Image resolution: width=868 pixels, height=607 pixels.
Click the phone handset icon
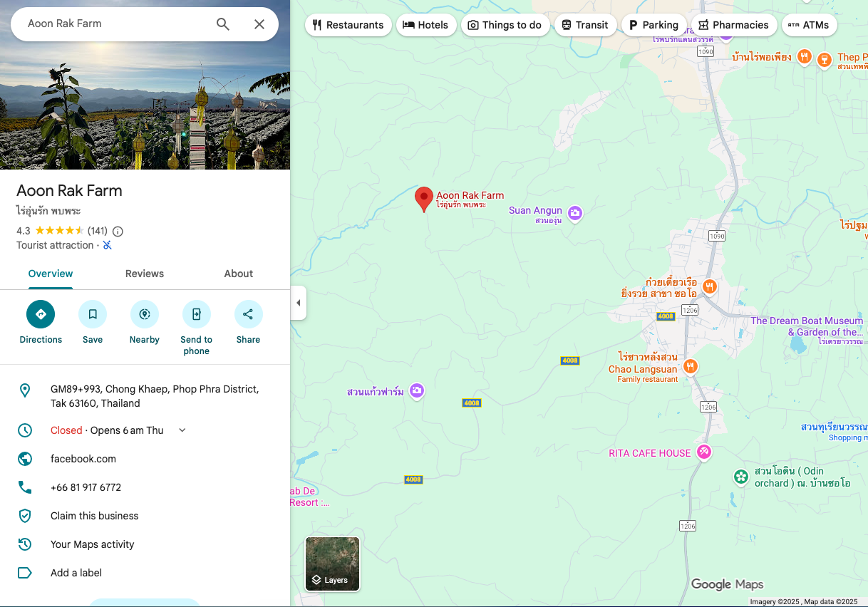[25, 487]
